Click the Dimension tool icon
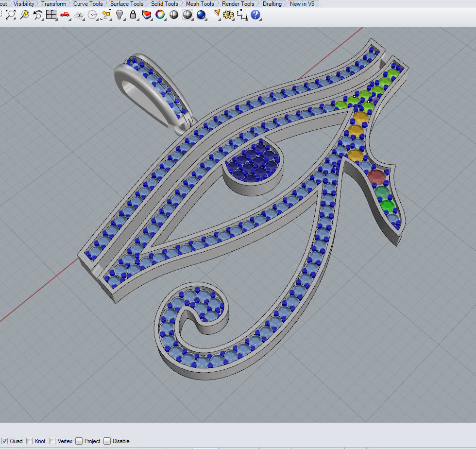The width and height of the screenshot is (476, 449). point(242,15)
